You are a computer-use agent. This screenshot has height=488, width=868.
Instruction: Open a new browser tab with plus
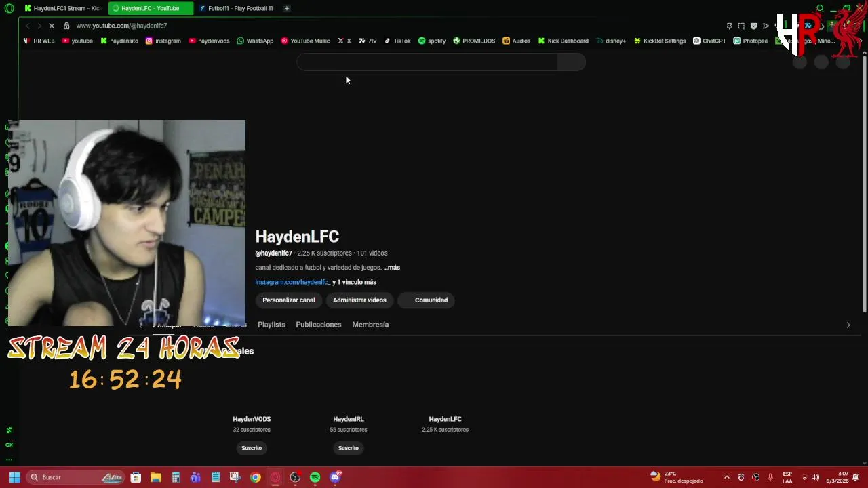pos(287,8)
